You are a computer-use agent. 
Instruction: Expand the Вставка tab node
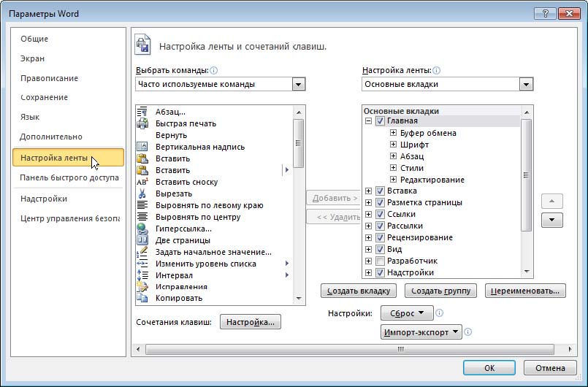[x=369, y=191]
